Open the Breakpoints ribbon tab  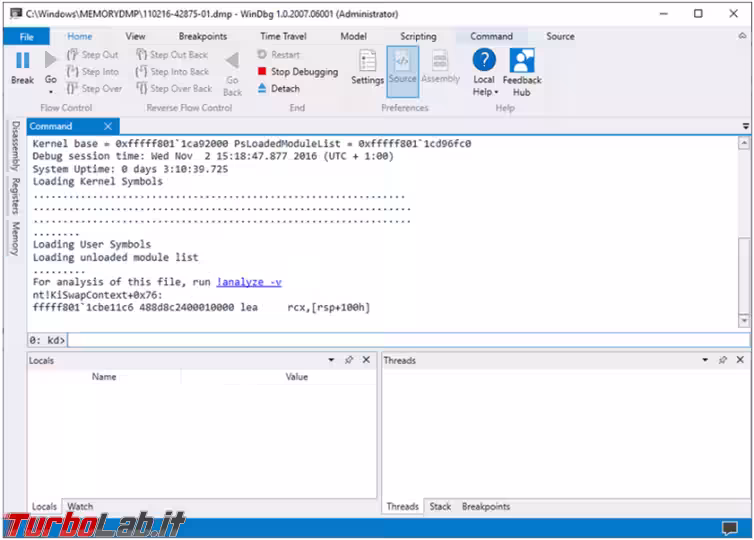pos(202,37)
